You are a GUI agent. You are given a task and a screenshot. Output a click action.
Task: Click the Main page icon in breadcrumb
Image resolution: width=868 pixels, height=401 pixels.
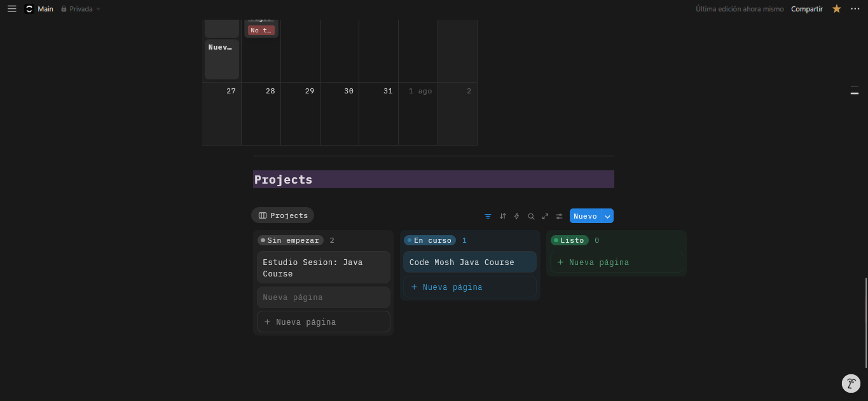coord(29,9)
